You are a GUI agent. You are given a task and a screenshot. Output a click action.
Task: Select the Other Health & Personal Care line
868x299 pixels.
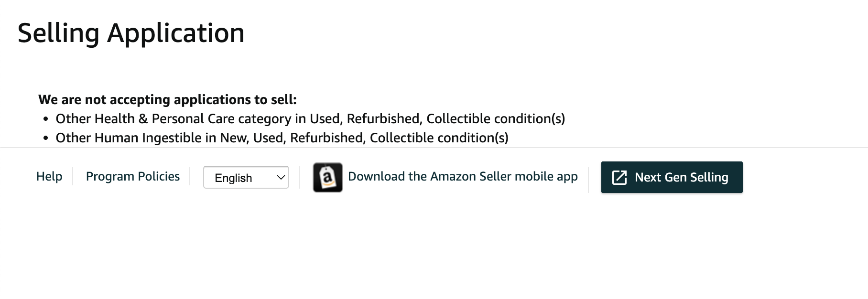click(310, 118)
